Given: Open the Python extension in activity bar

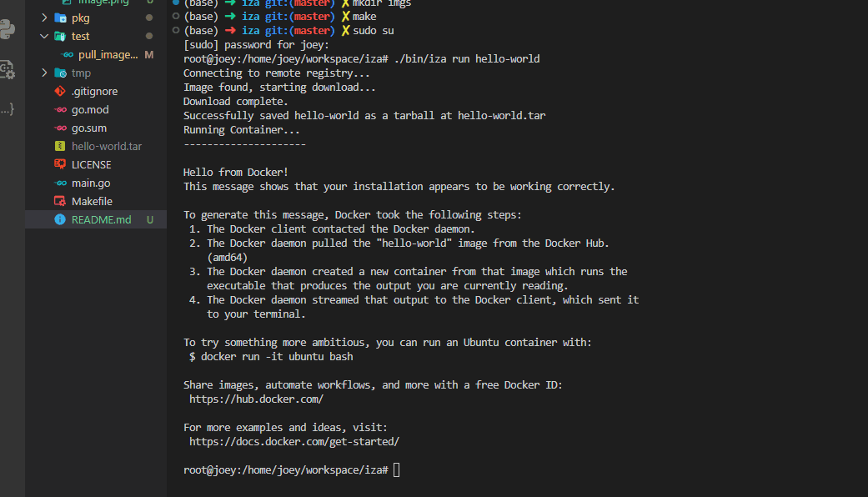Looking at the screenshot, I should click(7, 29).
